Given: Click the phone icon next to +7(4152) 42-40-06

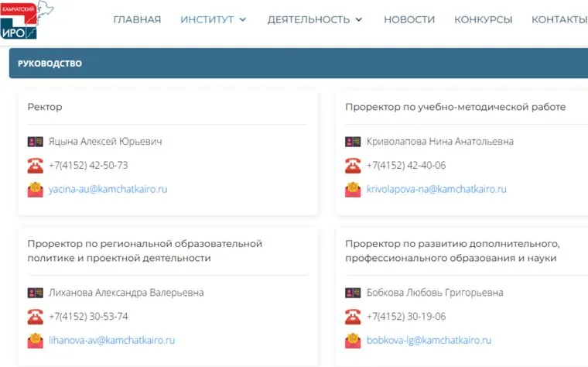Looking at the screenshot, I should [353, 165].
